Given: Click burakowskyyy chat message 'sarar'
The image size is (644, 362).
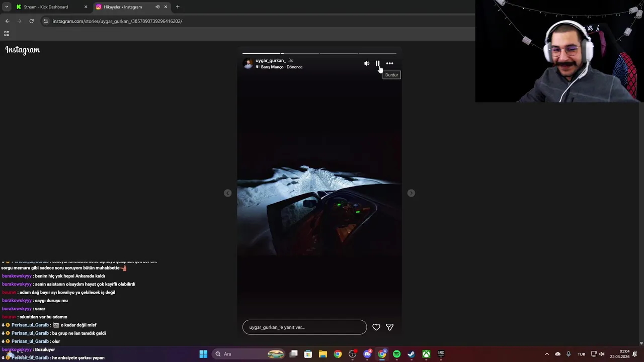Looking at the screenshot, I should (x=40, y=309).
